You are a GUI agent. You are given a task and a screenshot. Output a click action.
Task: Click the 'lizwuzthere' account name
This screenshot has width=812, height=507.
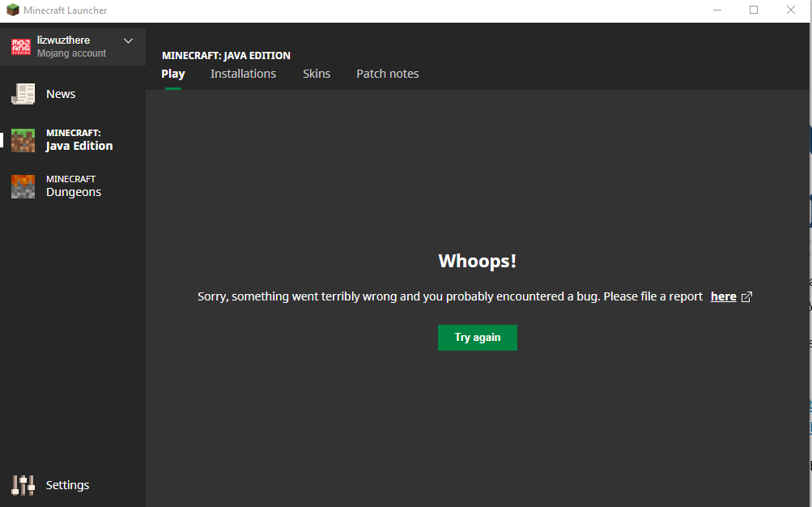click(x=63, y=40)
